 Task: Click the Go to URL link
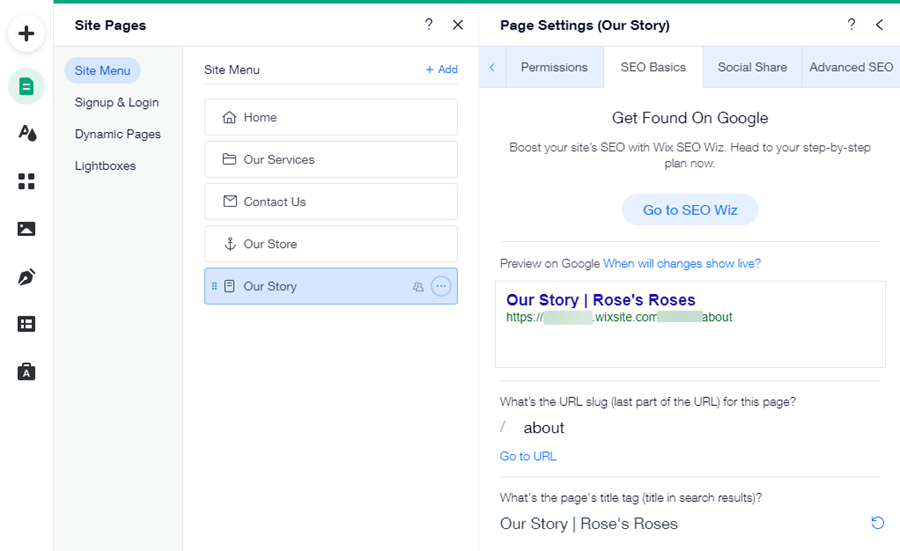(528, 456)
